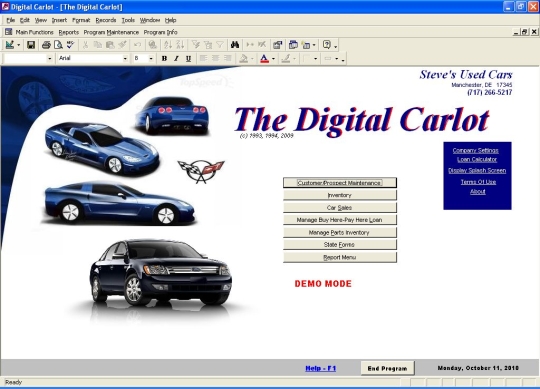The width and height of the screenshot is (540, 389).
Task: Open the Edit menu
Action: pos(24,20)
